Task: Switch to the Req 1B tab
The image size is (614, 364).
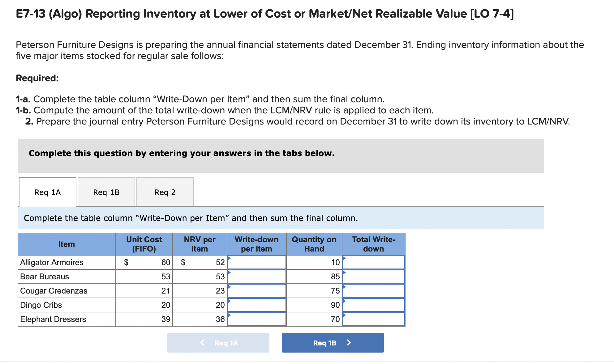Action: click(106, 192)
